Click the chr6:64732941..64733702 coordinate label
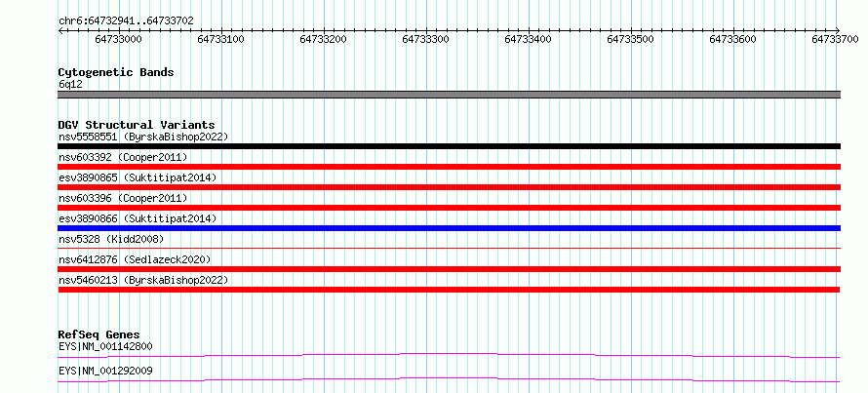 coord(126,21)
